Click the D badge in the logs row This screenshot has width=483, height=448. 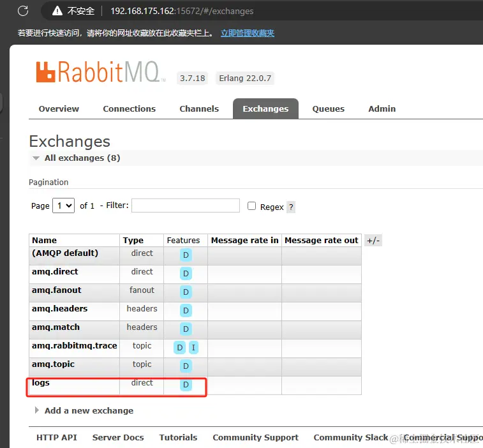pos(186,385)
